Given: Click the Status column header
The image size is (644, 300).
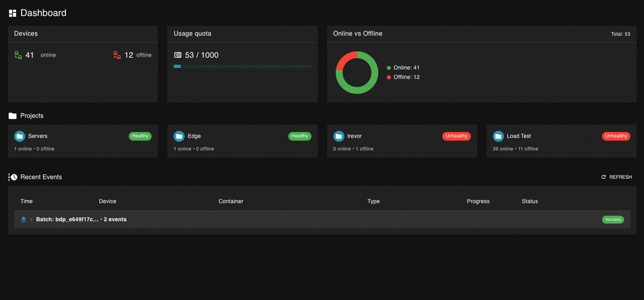Looking at the screenshot, I should 530,201.
